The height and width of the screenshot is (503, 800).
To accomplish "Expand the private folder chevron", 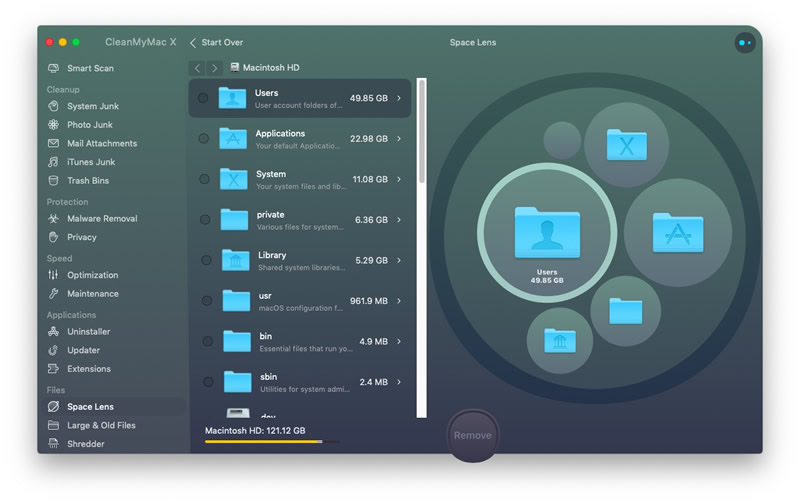I will tap(399, 220).
